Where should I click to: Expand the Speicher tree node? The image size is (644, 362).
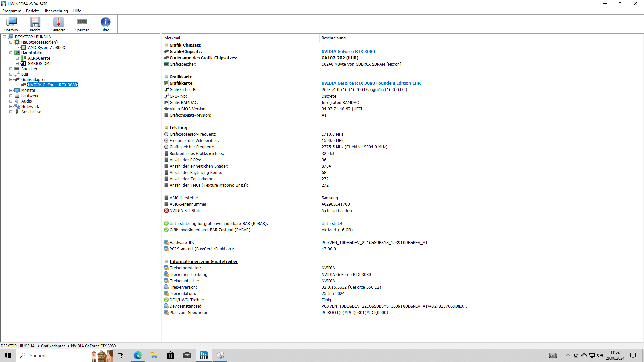(11, 69)
